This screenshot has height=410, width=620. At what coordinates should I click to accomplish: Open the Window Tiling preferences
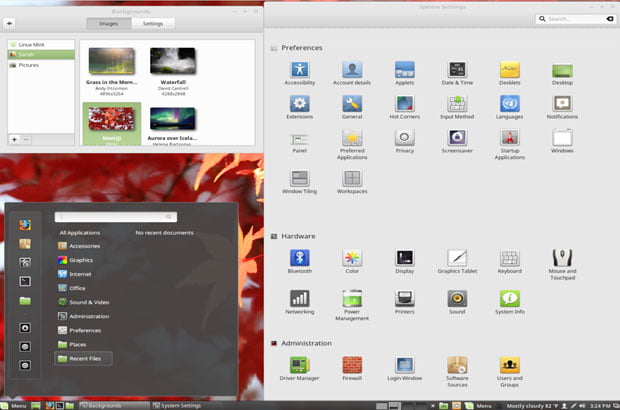coord(299,178)
